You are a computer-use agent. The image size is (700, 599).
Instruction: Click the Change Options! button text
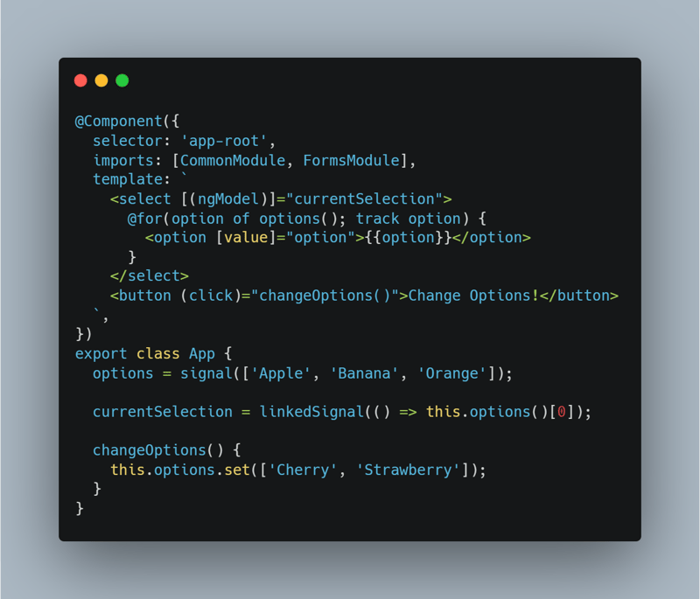(x=473, y=296)
